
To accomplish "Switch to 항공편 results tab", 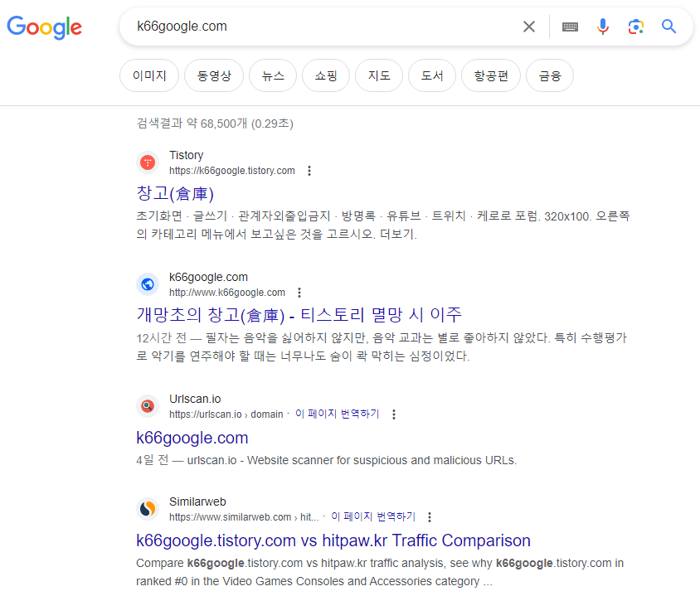I will tap(491, 75).
